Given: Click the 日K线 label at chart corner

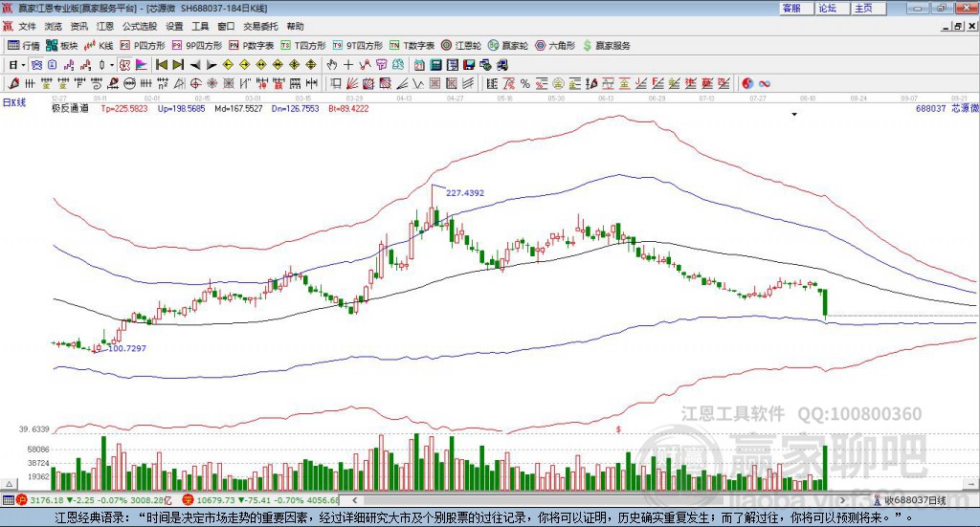Looking at the screenshot, I should tap(14, 102).
